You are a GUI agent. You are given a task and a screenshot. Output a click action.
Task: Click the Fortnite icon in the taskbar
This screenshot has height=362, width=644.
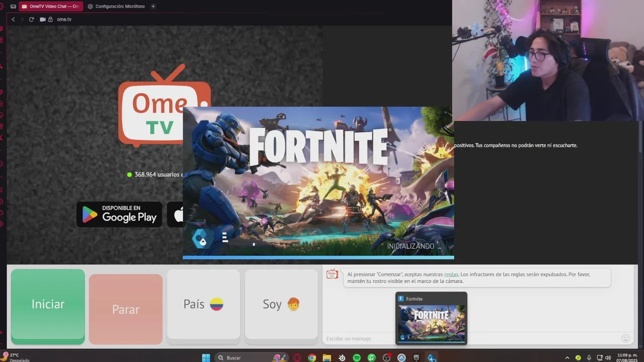tap(431, 357)
